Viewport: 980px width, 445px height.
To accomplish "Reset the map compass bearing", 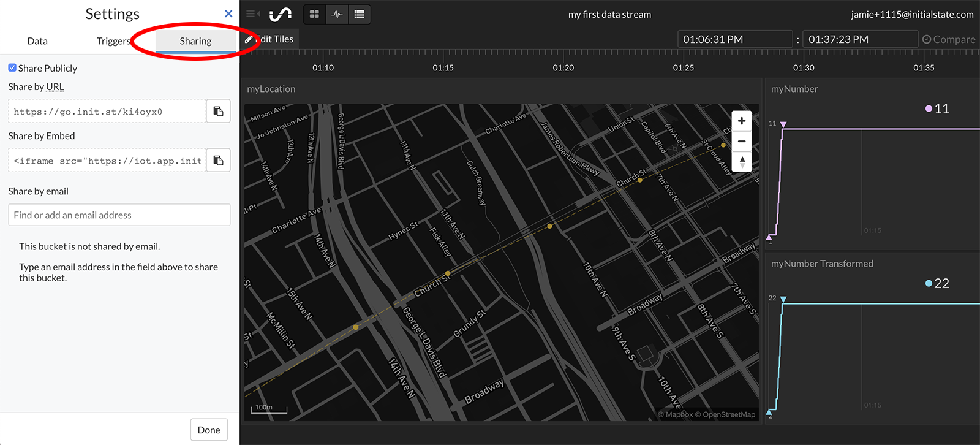I will tap(742, 162).
